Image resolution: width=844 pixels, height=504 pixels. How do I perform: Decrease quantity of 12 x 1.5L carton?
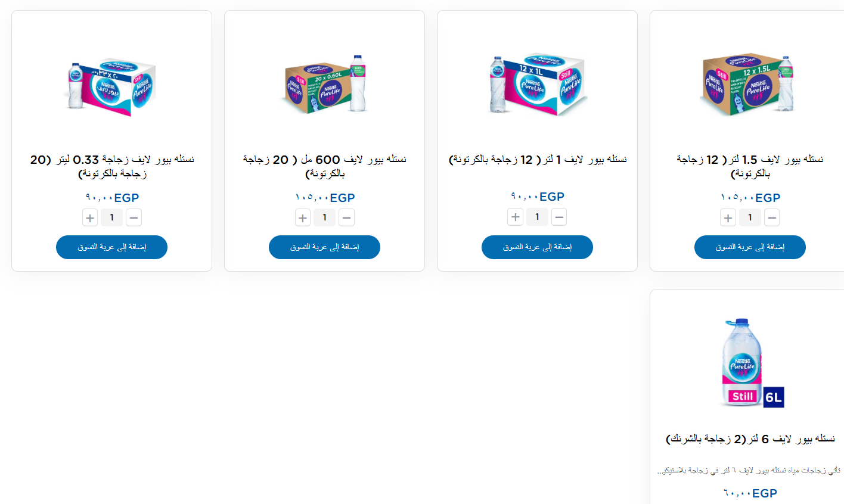(772, 218)
